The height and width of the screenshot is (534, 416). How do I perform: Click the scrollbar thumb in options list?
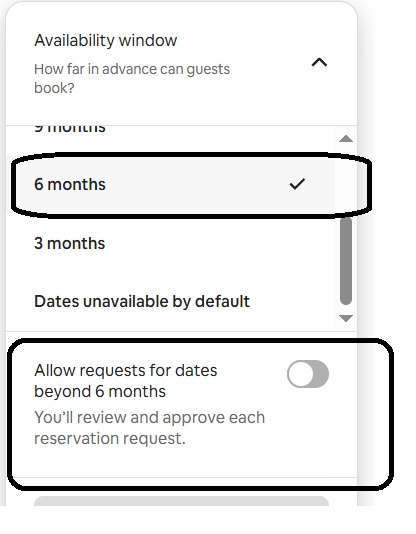[x=346, y=261]
